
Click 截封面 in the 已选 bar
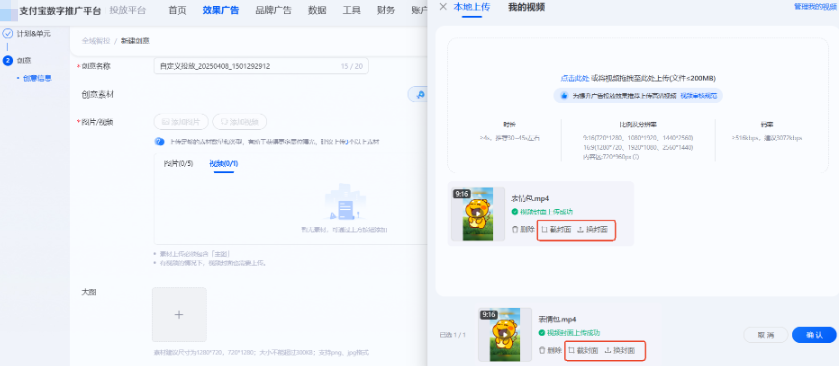point(583,350)
